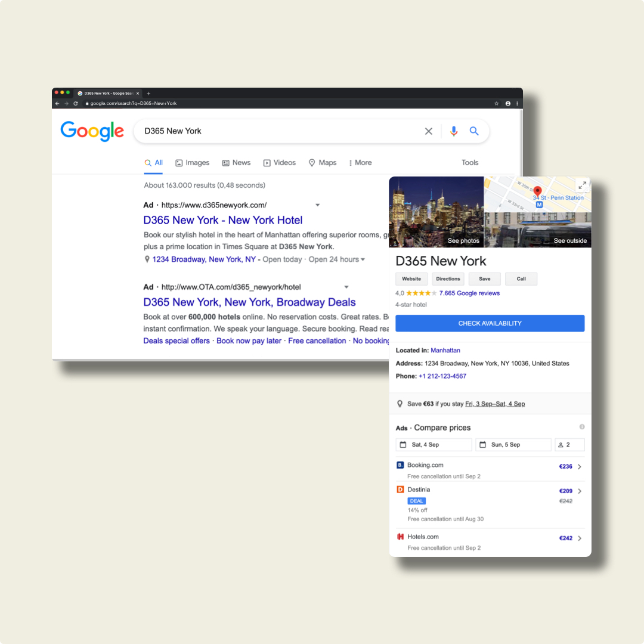Image resolution: width=644 pixels, height=644 pixels.
Task: Switch to the Images tab
Action: [x=192, y=163]
